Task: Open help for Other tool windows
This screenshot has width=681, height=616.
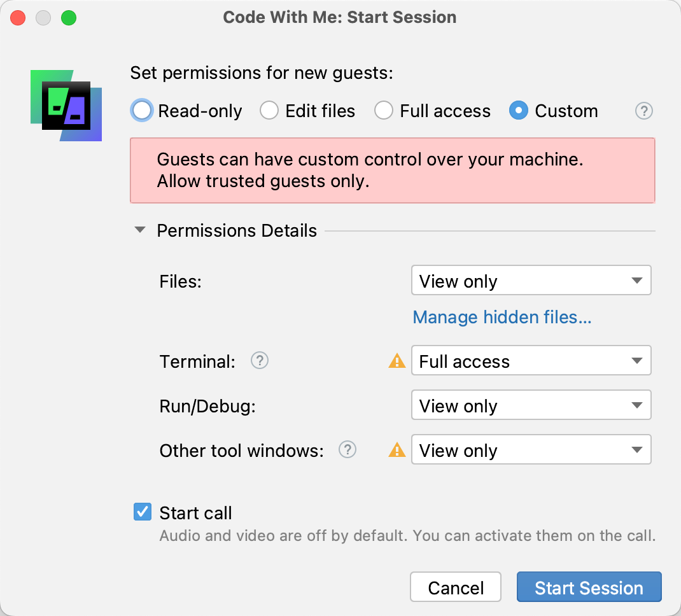Action: click(348, 450)
